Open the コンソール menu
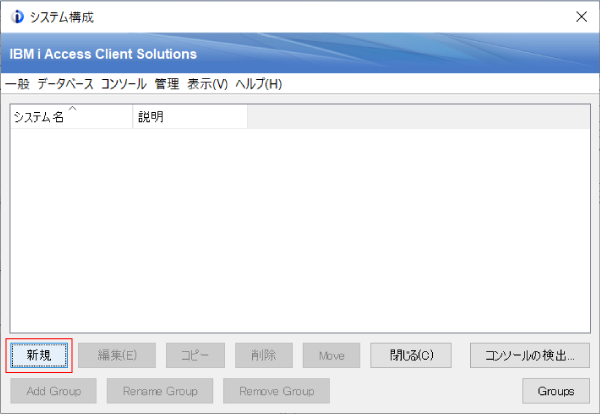600x415 pixels. click(x=124, y=84)
